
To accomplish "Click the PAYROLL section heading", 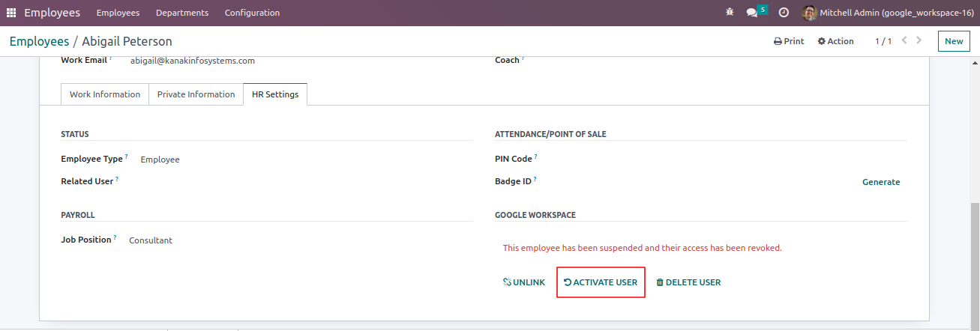I will click(x=78, y=215).
